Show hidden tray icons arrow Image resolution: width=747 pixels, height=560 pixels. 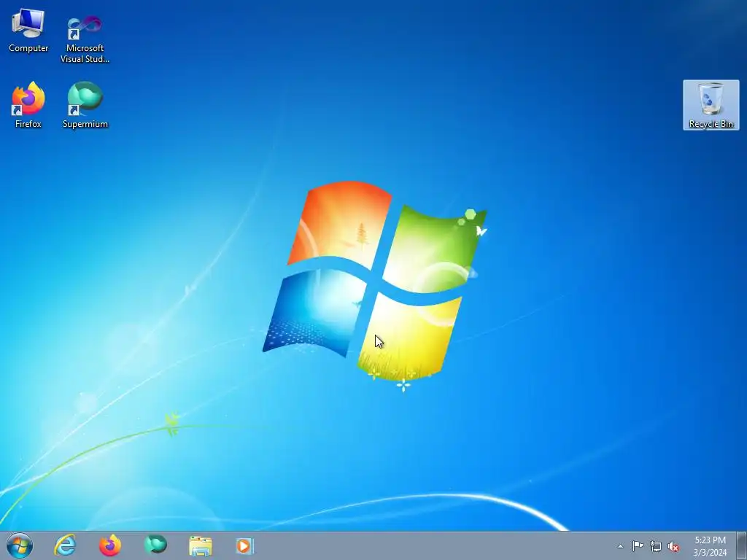pyautogui.click(x=620, y=546)
